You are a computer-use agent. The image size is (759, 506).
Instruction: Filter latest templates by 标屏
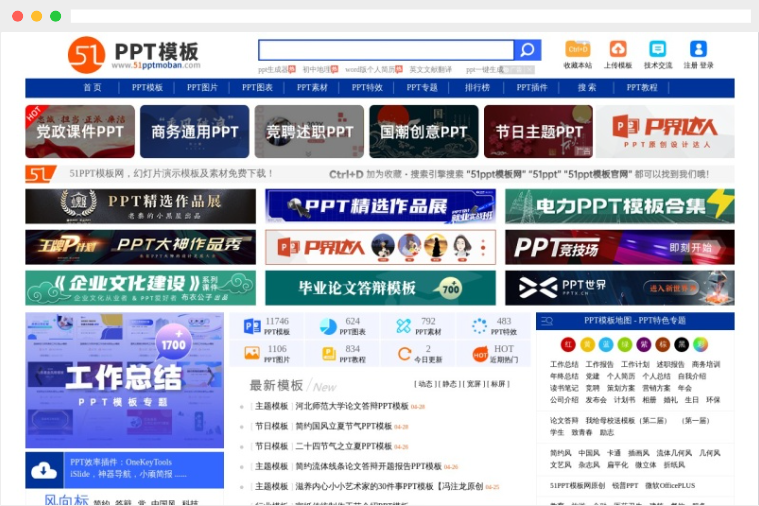tap(498, 384)
